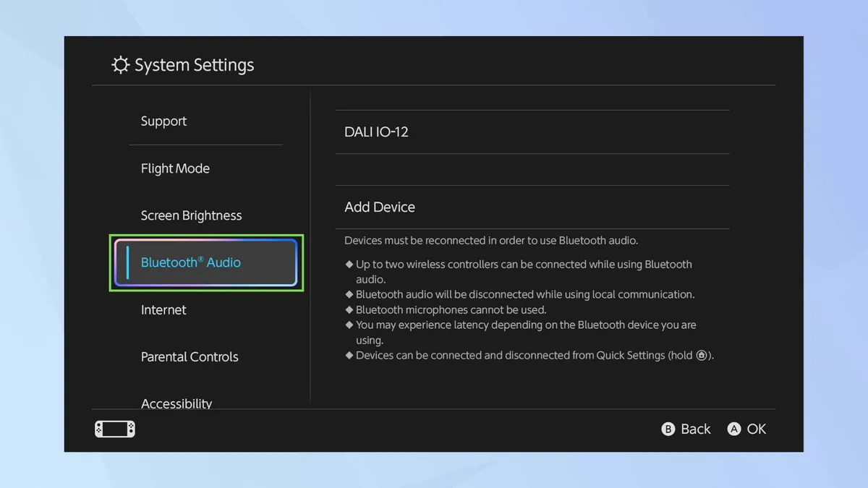Click the empty row below DALI IO-12
This screenshot has width=868, height=488.
532,170
